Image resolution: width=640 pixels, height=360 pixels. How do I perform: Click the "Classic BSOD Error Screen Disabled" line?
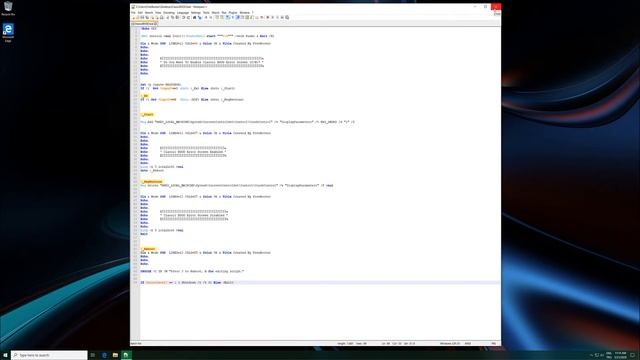[x=194, y=215]
